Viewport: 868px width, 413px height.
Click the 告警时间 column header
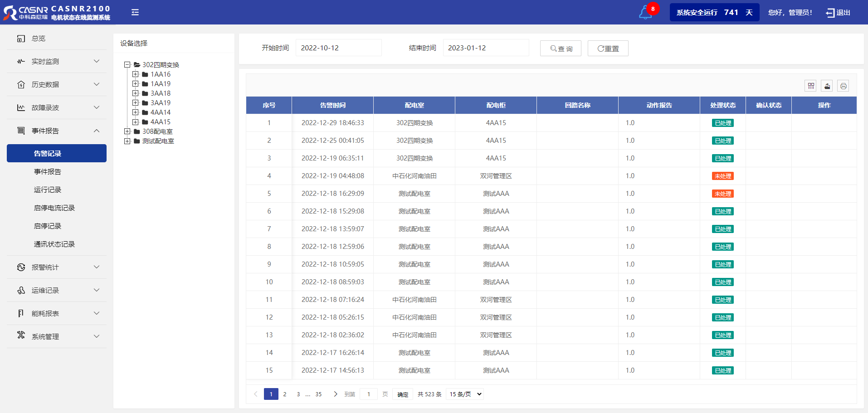(333, 105)
